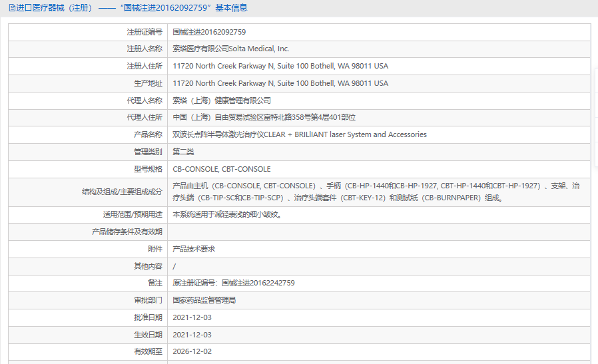Select management class value 第二类

coord(183,152)
